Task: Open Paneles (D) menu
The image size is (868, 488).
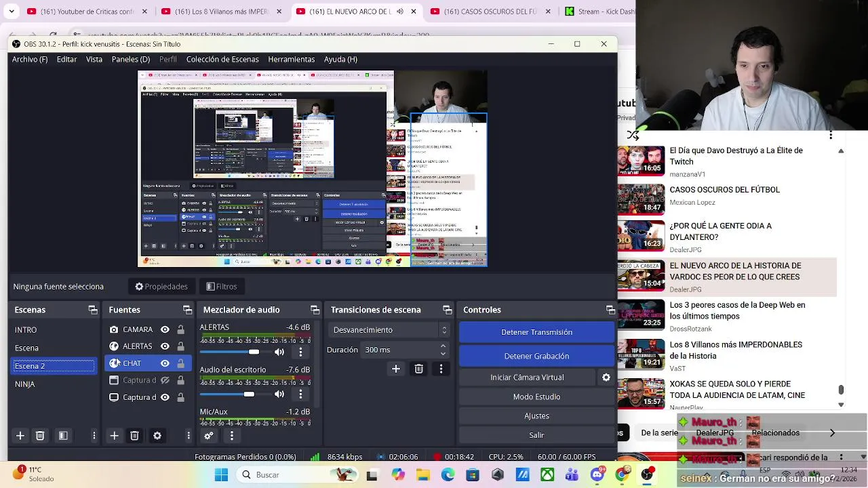Action: tap(131, 59)
